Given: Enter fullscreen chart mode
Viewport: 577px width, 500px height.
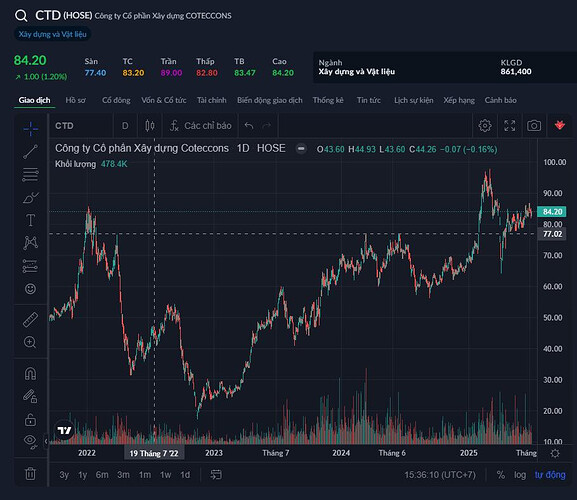Looking at the screenshot, I should coord(509,126).
